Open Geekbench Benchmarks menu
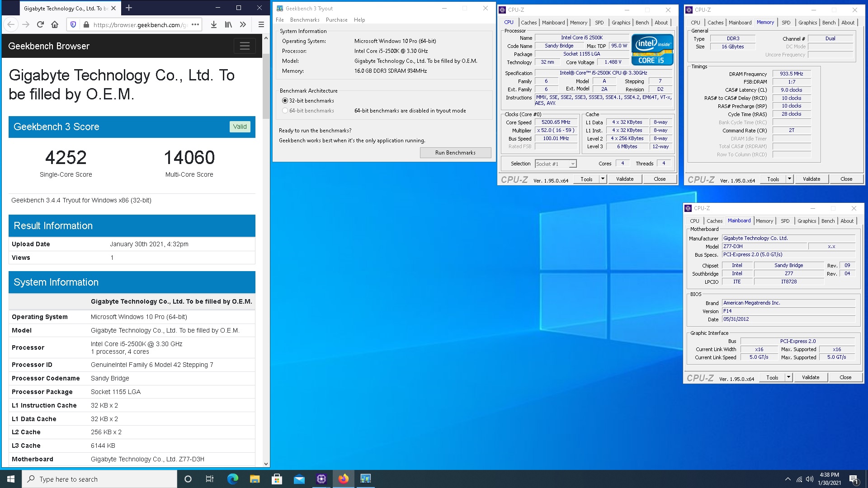 305,20
